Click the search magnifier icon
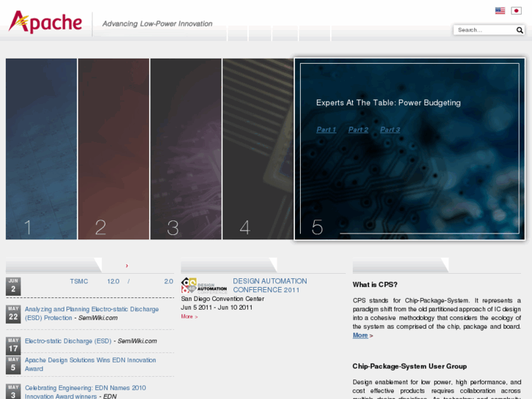Screen dimensions: 532x399 [x=520, y=30]
